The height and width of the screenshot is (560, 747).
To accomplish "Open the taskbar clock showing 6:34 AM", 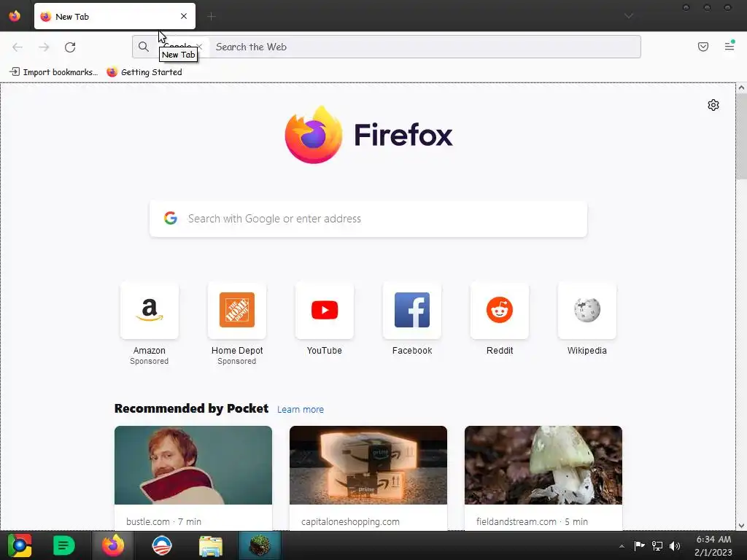I will point(713,545).
